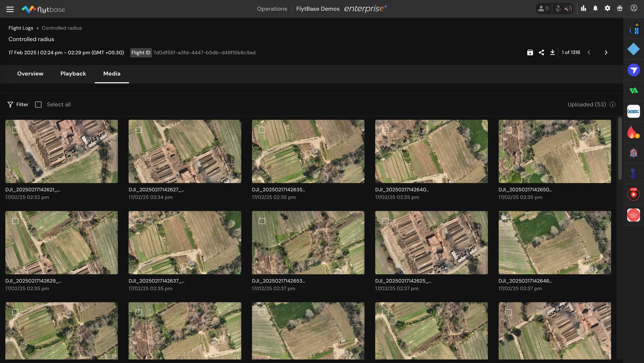The width and height of the screenshot is (644, 363).
Task: Click the FlytBase logo
Action: tap(43, 9)
